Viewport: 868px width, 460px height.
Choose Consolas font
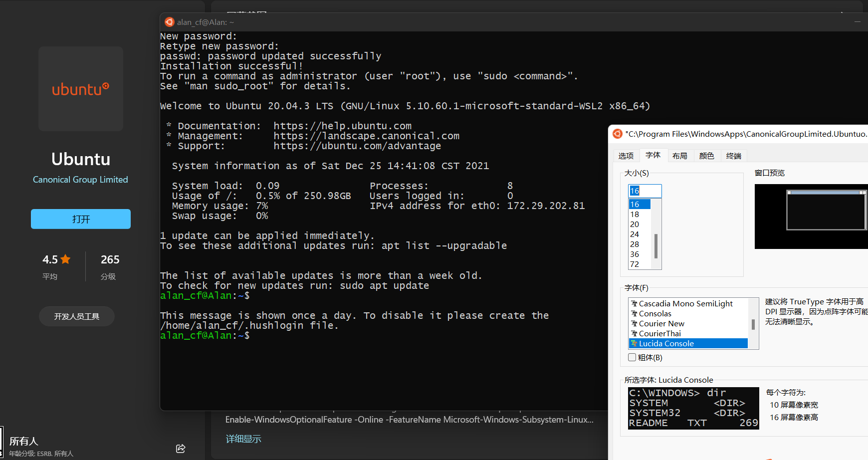(x=688, y=313)
